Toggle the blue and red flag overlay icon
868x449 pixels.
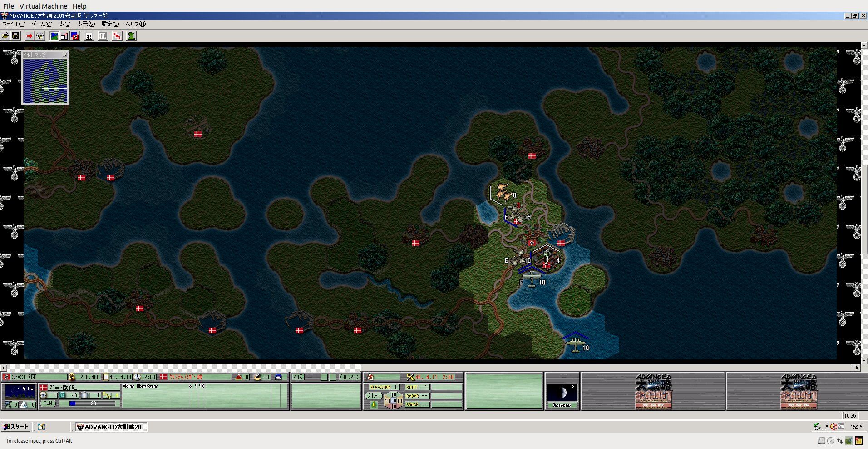click(75, 36)
